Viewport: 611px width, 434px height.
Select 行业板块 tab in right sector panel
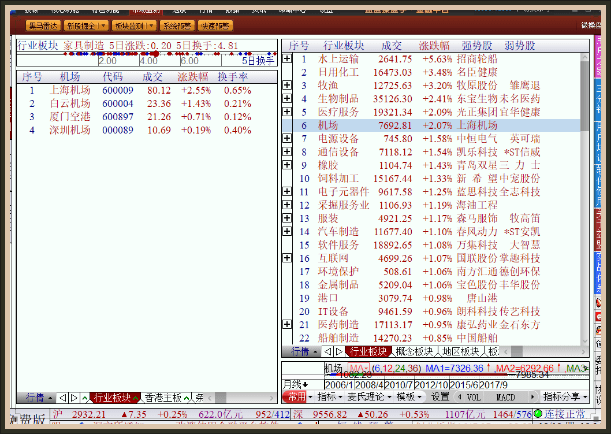(x=368, y=351)
